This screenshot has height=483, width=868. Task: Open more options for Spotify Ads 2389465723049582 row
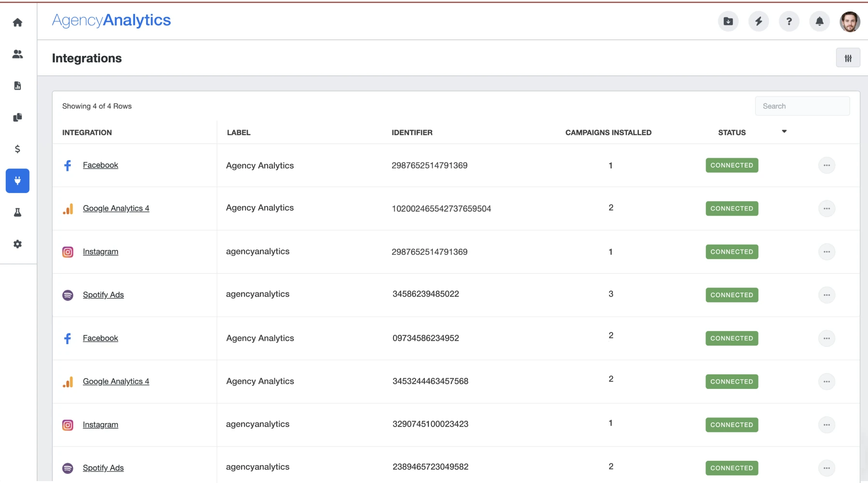[x=827, y=468]
